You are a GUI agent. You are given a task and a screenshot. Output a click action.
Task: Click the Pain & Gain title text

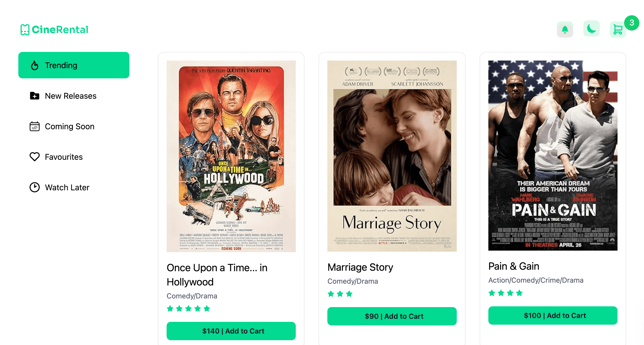[514, 266]
